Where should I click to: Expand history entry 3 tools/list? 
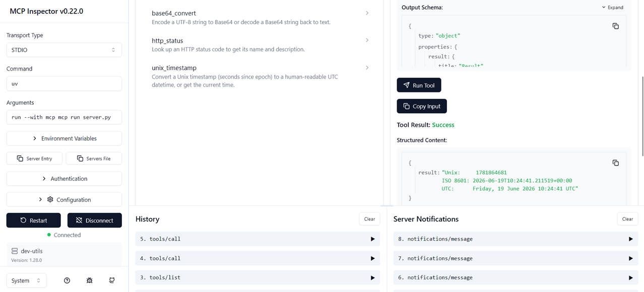[257, 277]
